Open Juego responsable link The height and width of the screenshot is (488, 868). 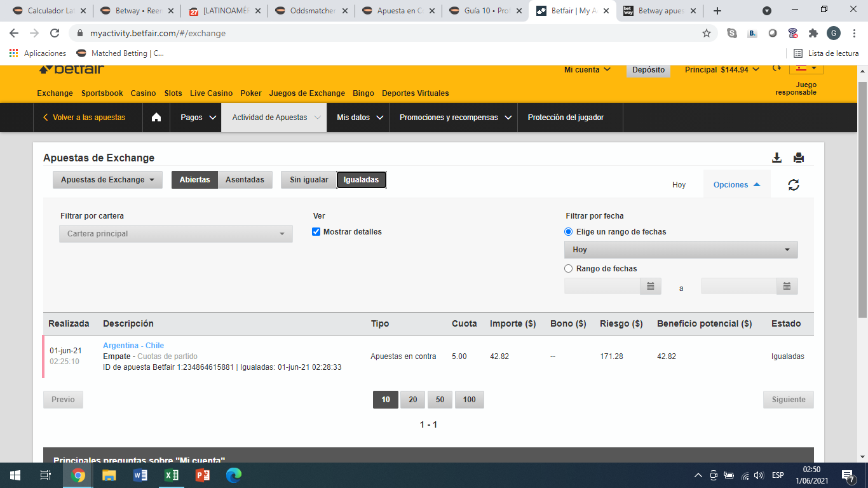(796, 88)
